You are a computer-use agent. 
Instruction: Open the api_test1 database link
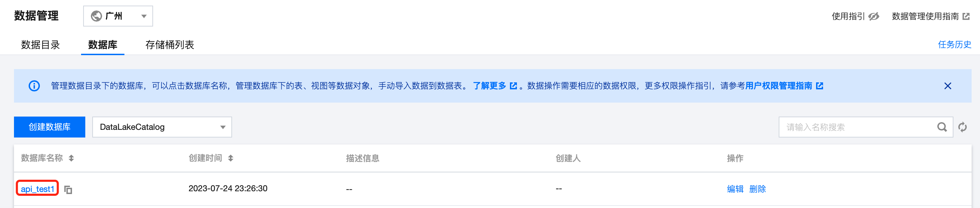[x=37, y=189]
